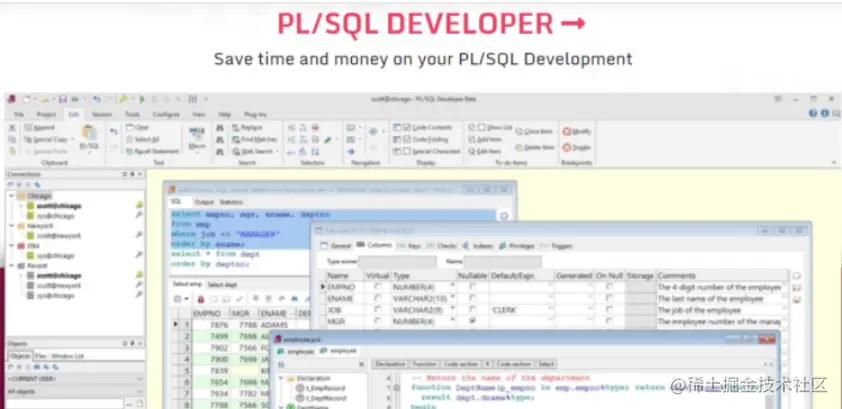Switch to Output tab in SQL window
Screen dimensions: 842x409
click(204, 202)
